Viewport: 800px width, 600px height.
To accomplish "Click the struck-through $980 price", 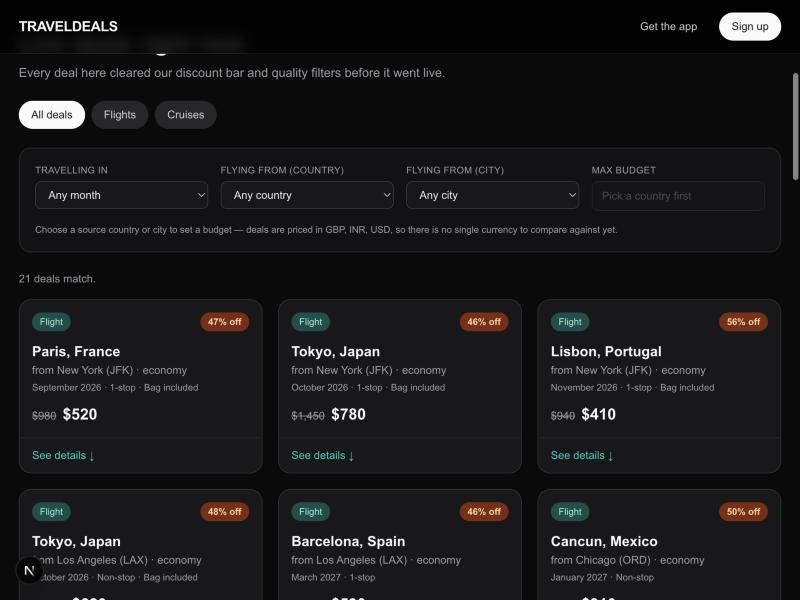I will [x=44, y=416].
